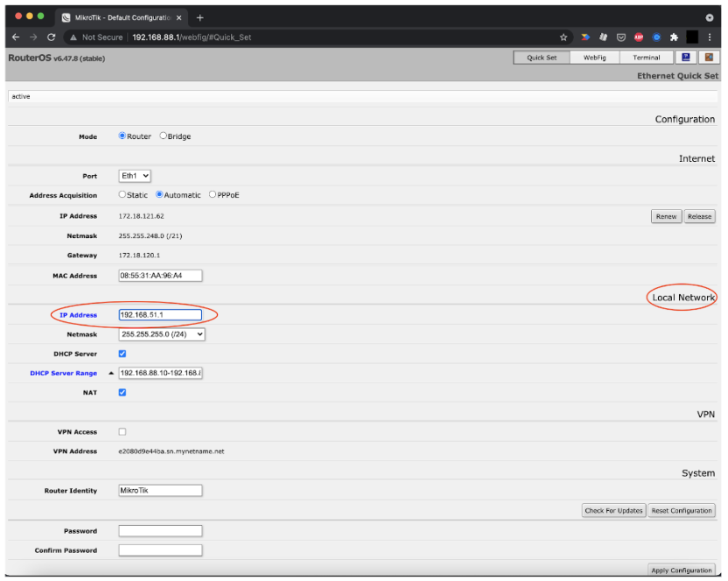The height and width of the screenshot is (581, 728).
Task: Click the Not Secure warning indicator
Action: pos(94,37)
